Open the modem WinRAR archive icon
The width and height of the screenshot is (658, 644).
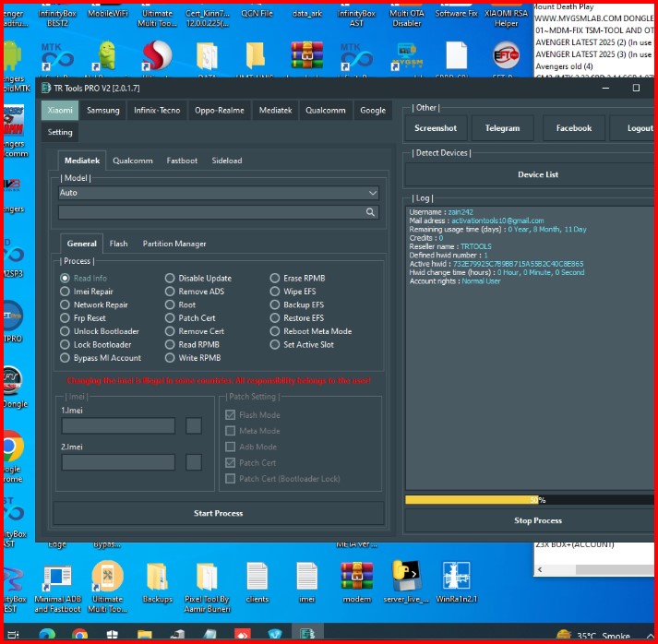pyautogui.click(x=357, y=576)
